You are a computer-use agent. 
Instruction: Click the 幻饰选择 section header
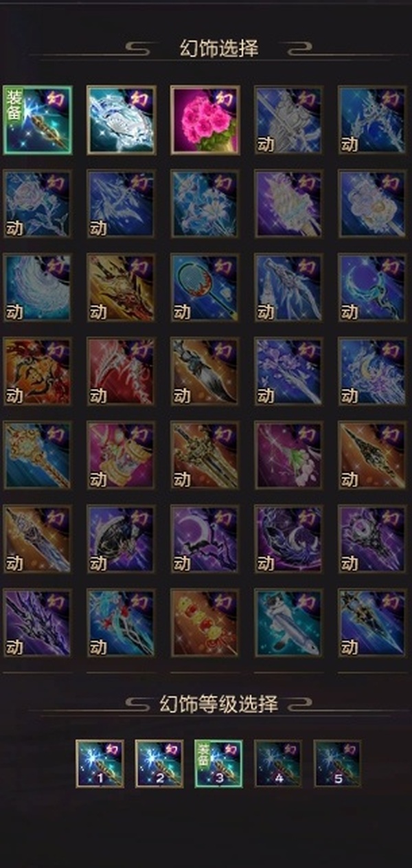218,49
